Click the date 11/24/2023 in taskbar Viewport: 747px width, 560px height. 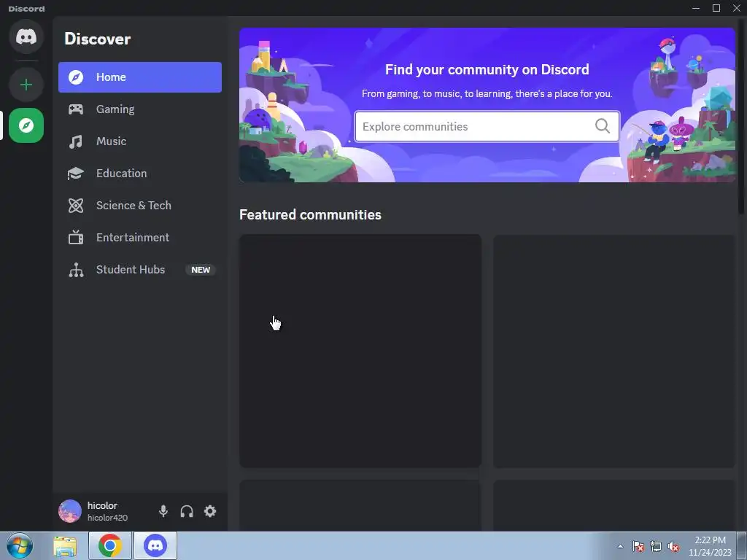[710, 553]
